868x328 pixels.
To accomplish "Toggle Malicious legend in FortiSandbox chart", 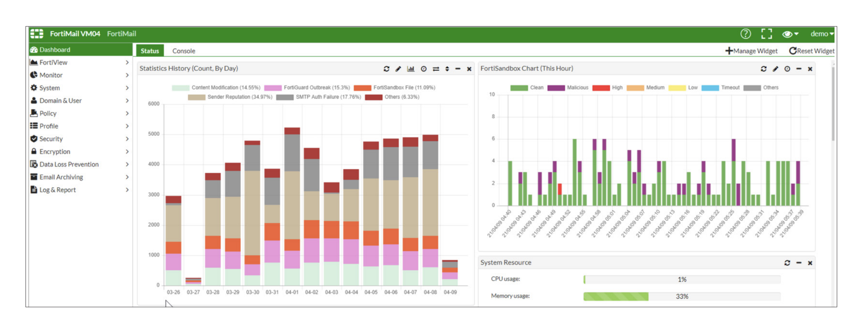I will tap(568, 88).
